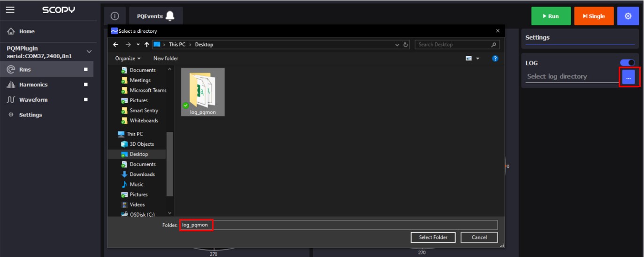Viewport: 644px width, 257px height.
Task: Click This PC in address breadcrumb
Action: (177, 45)
